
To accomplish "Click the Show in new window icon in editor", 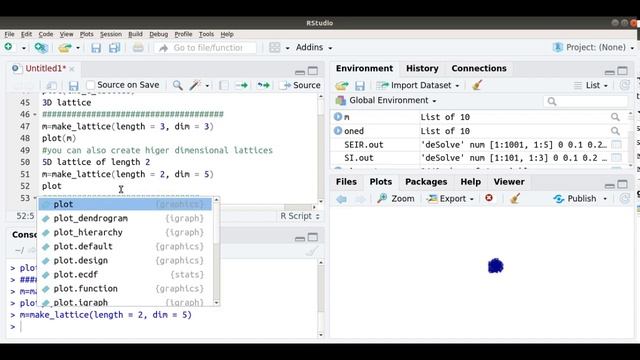I will coord(52,85).
